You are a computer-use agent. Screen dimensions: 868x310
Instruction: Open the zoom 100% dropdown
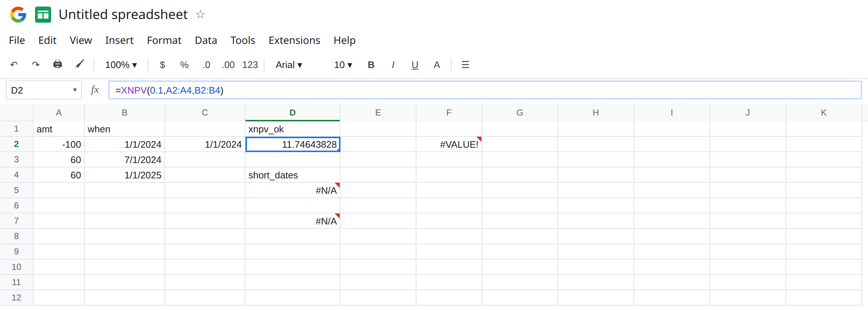[121, 65]
